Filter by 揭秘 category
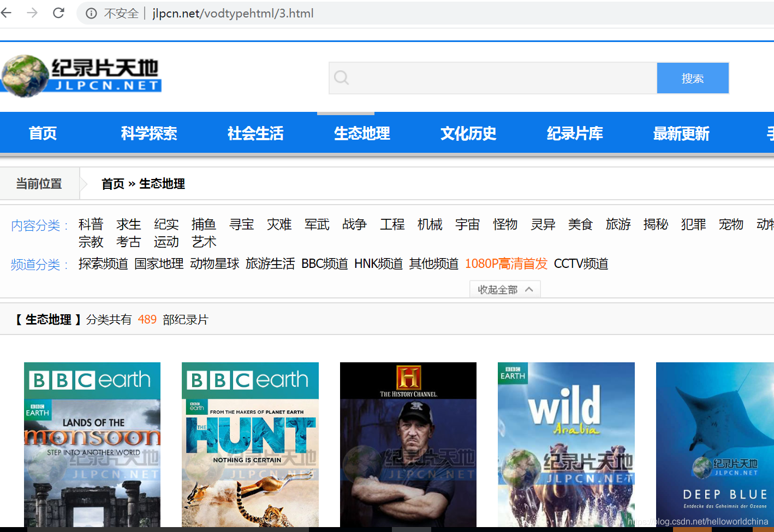Viewport: 774px width, 532px height. pyautogui.click(x=656, y=224)
